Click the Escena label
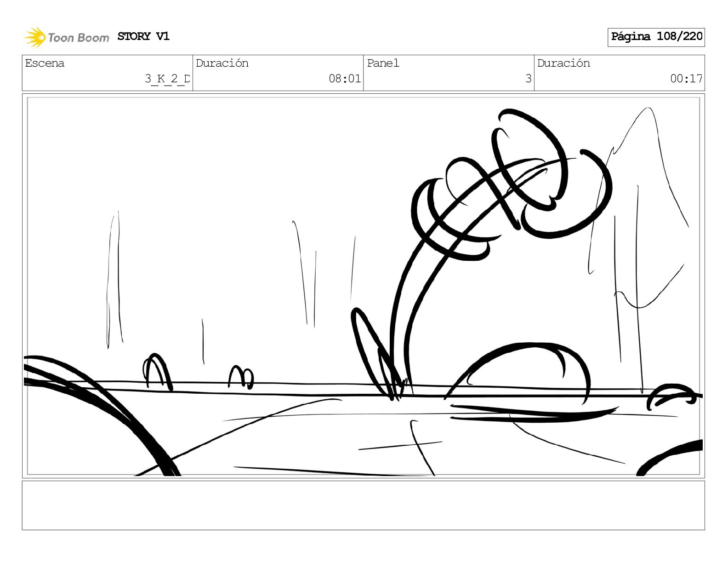Image resolution: width=728 pixels, height=563 pixels. [x=45, y=63]
